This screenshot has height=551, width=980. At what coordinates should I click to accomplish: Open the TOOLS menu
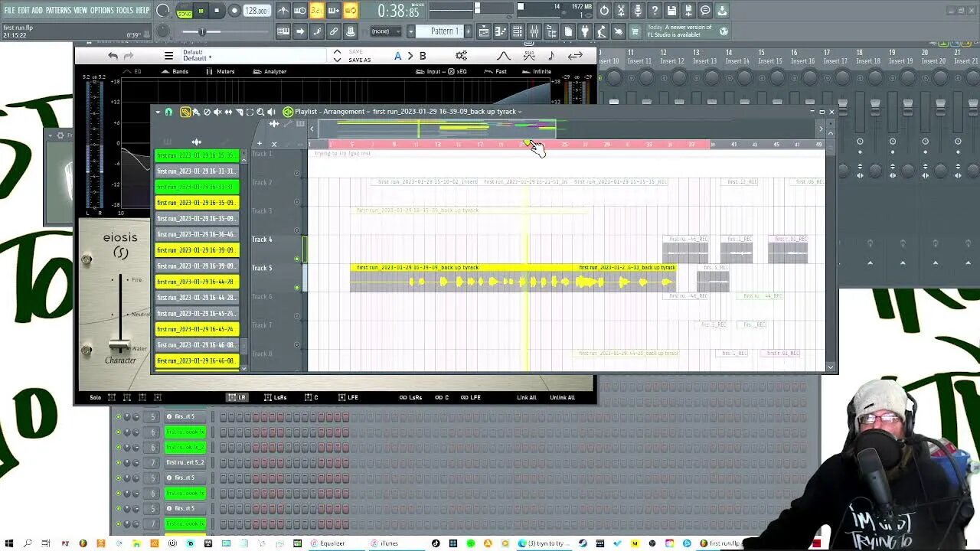124,10
